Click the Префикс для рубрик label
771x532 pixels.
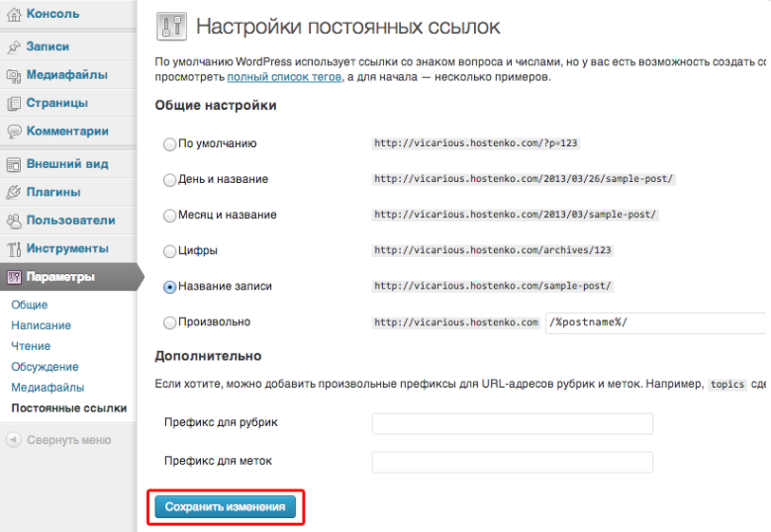point(222,422)
